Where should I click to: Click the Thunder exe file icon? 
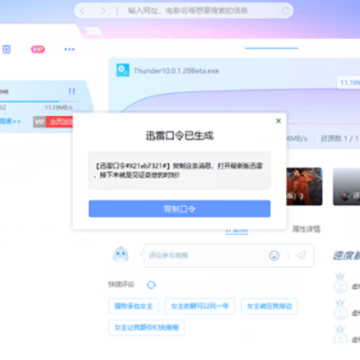[123, 70]
